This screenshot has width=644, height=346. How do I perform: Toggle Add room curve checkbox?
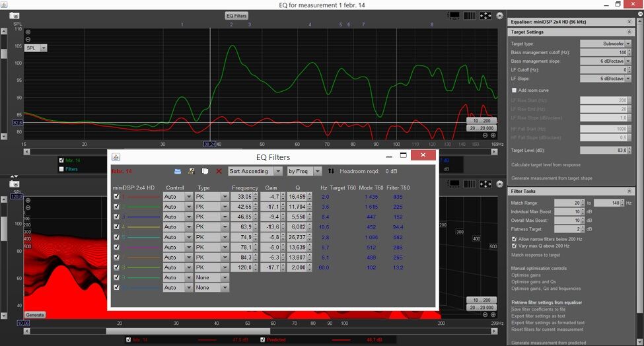pyautogui.click(x=514, y=90)
